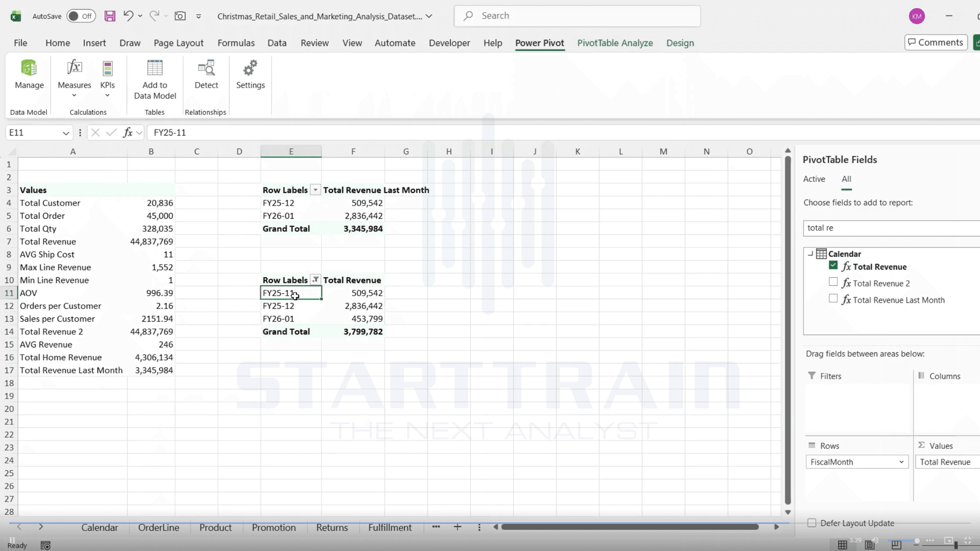Toggle AutoSave switch
This screenshot has width=980, height=551.
tap(81, 16)
